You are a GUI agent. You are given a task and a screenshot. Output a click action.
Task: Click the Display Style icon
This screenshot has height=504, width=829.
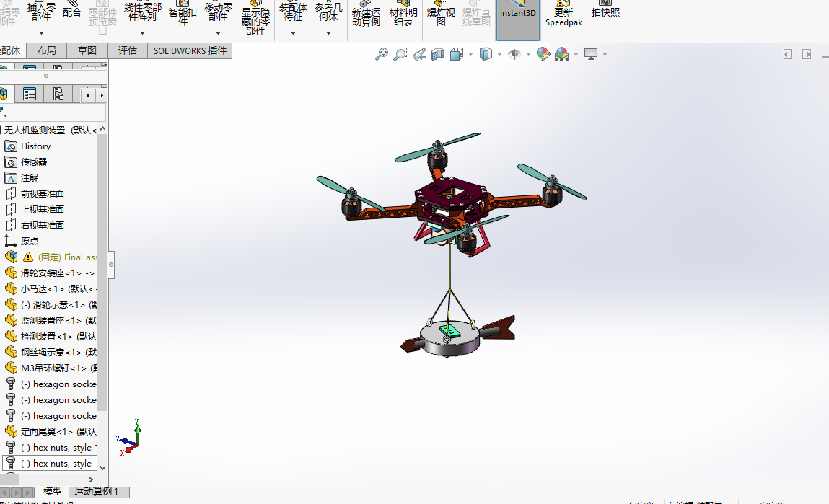pyautogui.click(x=486, y=54)
